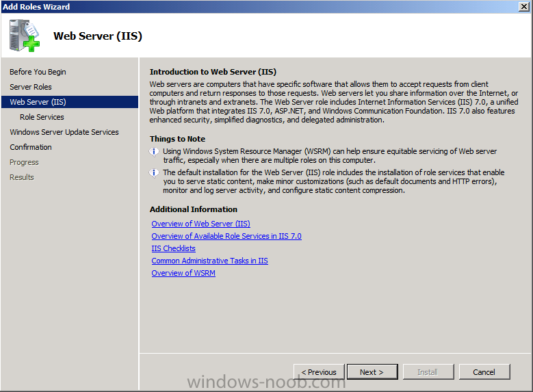Screen dimensions: 533x392
Task: Click the greyed-out Progress step
Action: tap(24, 162)
